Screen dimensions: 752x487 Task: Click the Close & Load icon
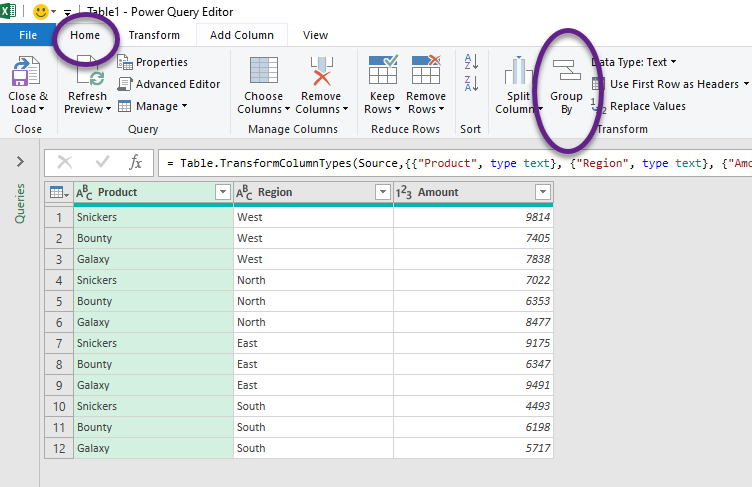click(27, 71)
